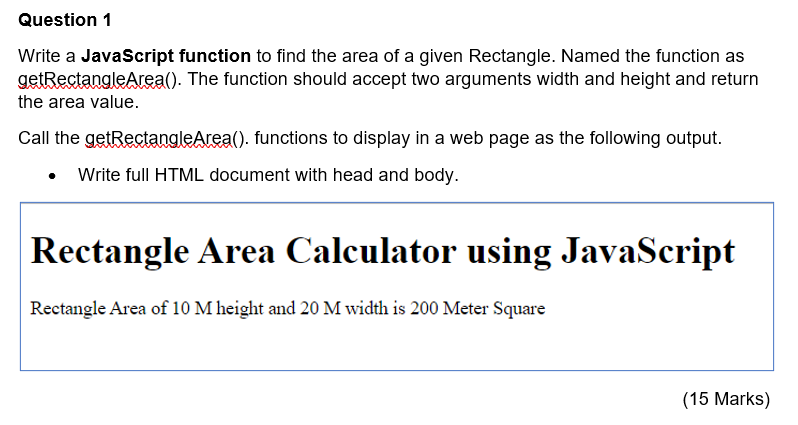This screenshot has height=425, width=798.
Task: Click the 'Question 1' heading
Action: (x=65, y=20)
